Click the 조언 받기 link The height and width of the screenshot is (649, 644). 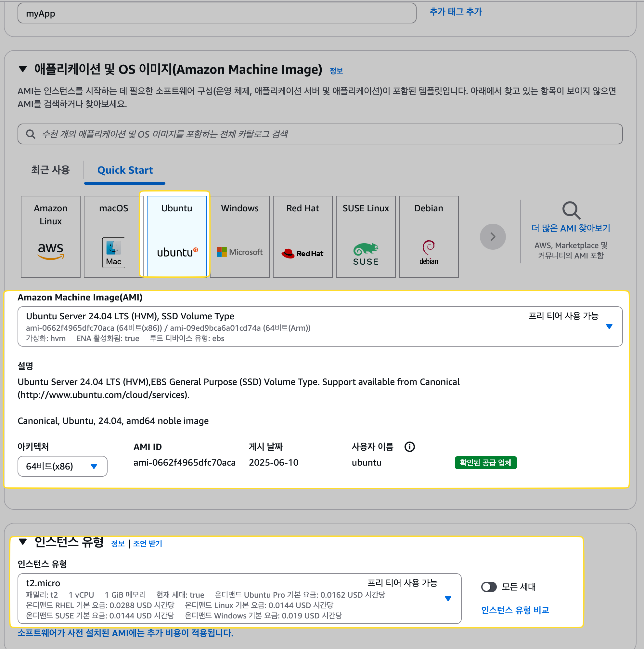point(148,544)
